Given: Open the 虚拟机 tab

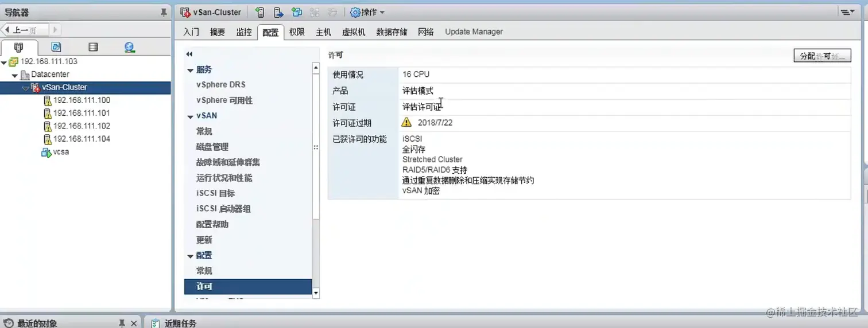Looking at the screenshot, I should 354,32.
